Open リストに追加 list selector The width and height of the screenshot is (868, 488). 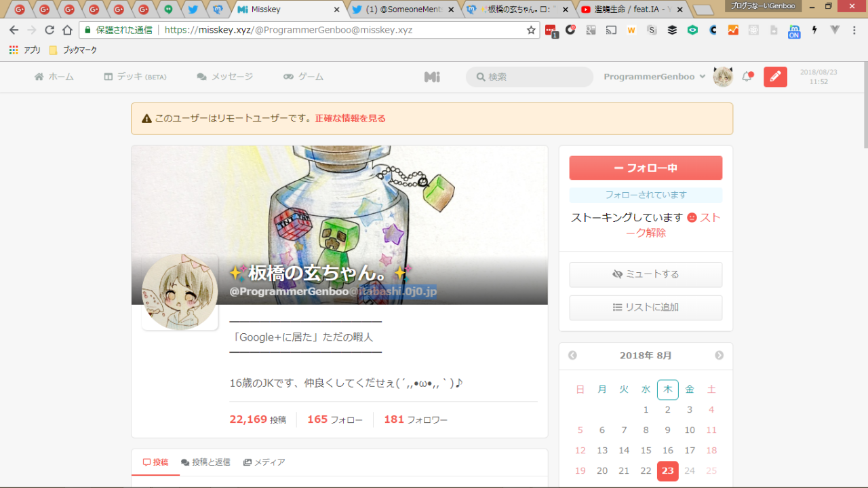click(646, 307)
